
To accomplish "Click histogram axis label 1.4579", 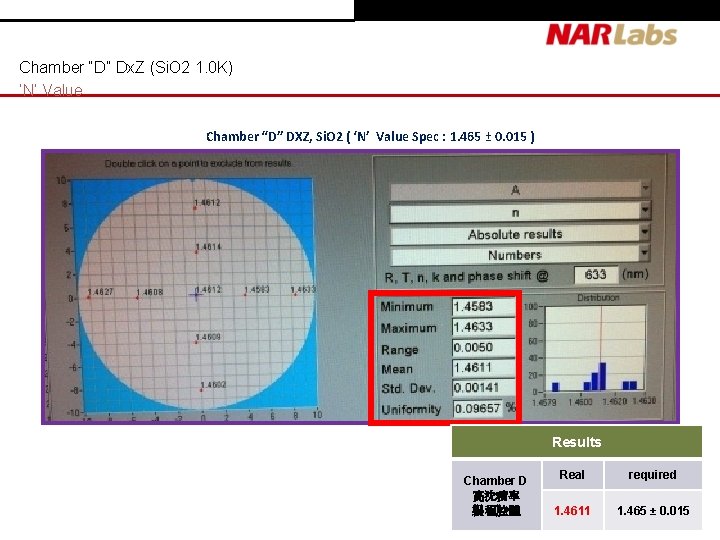I will click(x=544, y=402).
